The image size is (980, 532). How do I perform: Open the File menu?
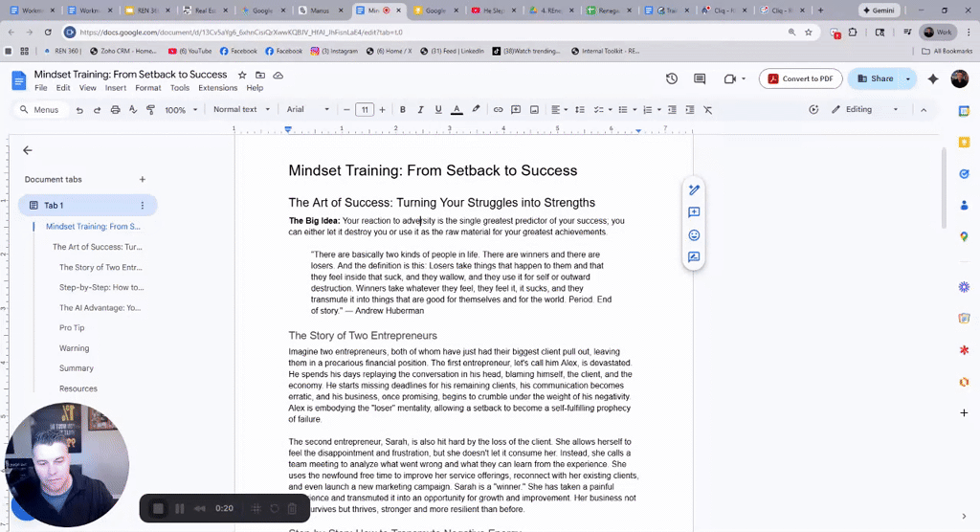click(40, 88)
